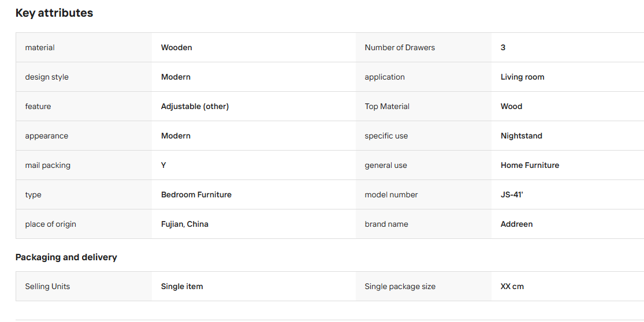644x322 pixels.
Task: Click the mail packing label
Action: pos(47,165)
